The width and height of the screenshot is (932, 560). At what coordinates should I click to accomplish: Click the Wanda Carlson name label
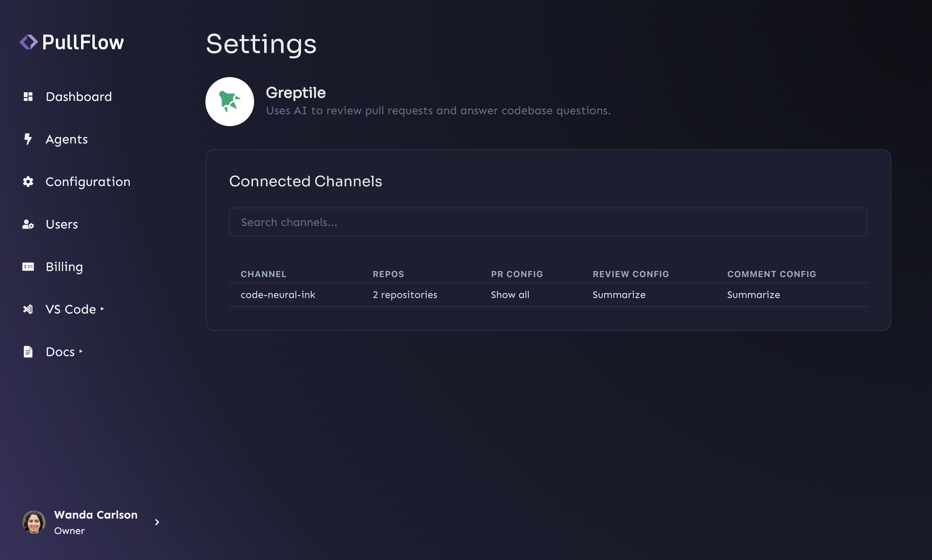(96, 515)
